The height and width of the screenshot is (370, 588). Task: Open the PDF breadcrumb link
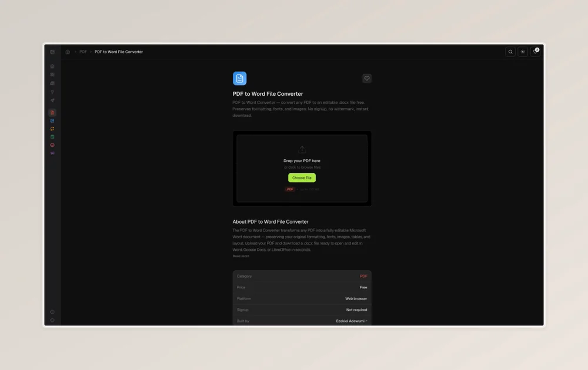click(83, 52)
